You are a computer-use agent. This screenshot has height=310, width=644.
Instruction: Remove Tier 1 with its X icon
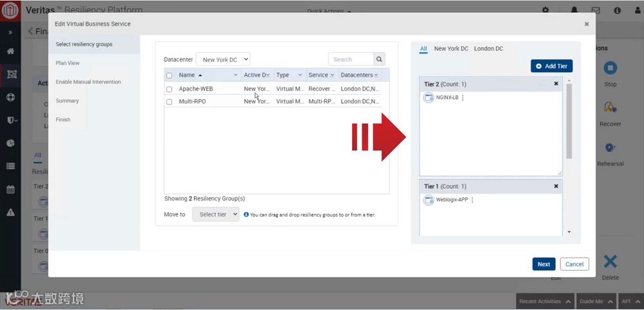[556, 186]
